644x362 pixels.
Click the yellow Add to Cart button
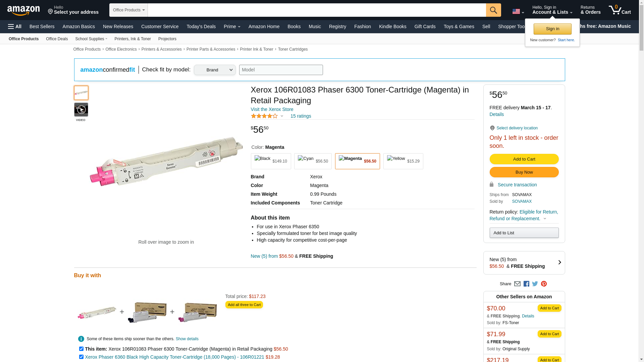coord(524,159)
